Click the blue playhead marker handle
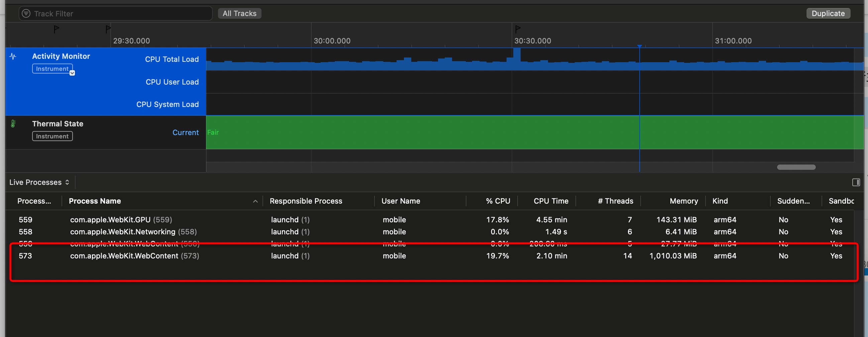The height and width of the screenshot is (337, 868). 639,46
